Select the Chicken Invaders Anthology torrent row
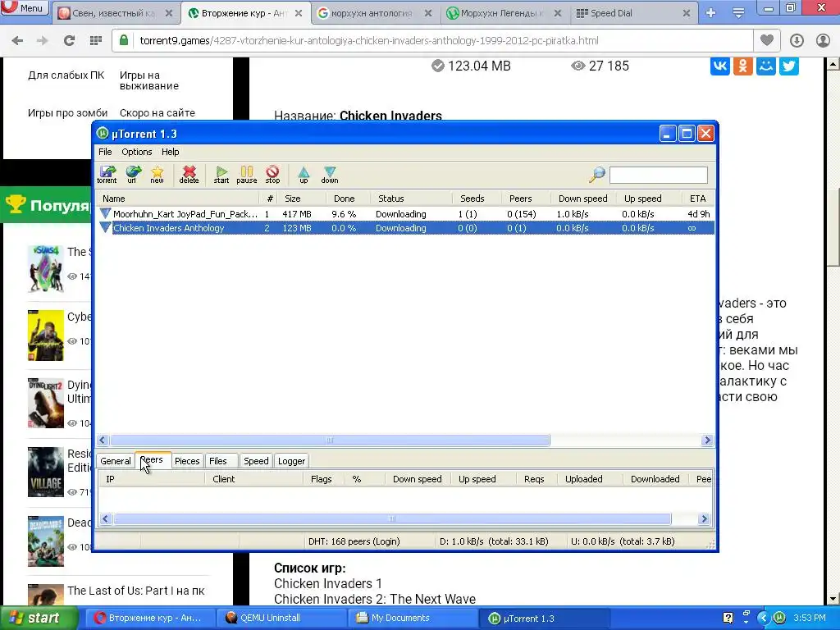 point(405,228)
